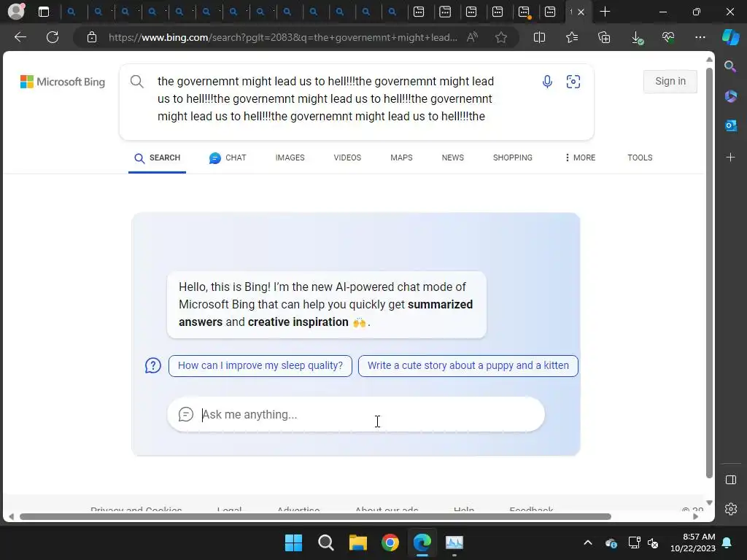
Task: Open the tab actions menu icon
Action: click(x=44, y=12)
